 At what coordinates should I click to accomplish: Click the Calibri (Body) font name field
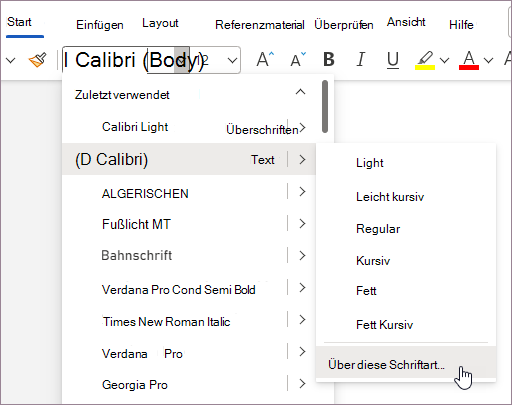click(126, 60)
